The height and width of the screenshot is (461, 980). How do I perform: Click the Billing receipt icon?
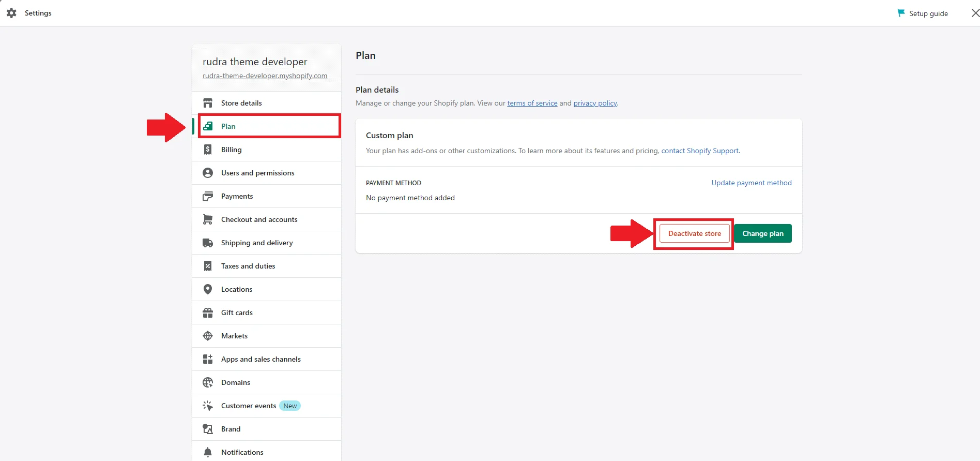[x=208, y=150]
